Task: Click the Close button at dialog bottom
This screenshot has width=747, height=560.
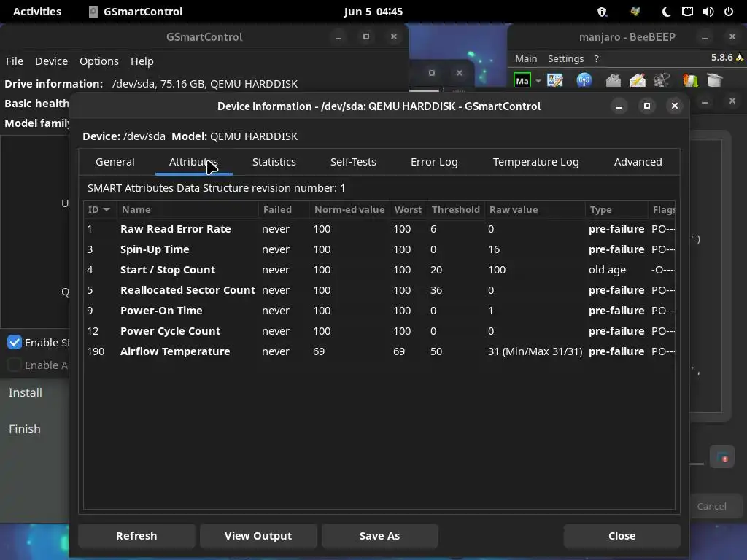Action: tap(622, 536)
